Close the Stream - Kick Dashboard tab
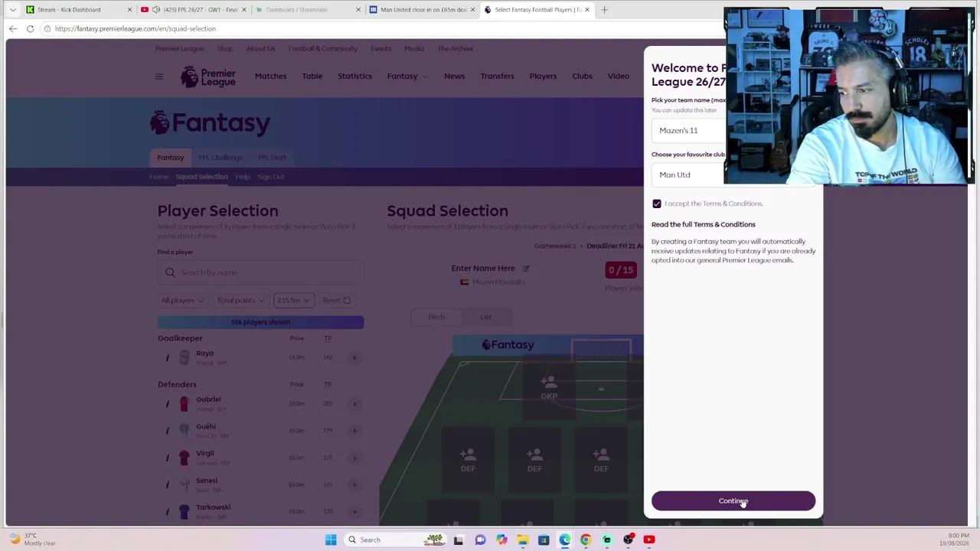Screen dimensions: 980x551 129,10
